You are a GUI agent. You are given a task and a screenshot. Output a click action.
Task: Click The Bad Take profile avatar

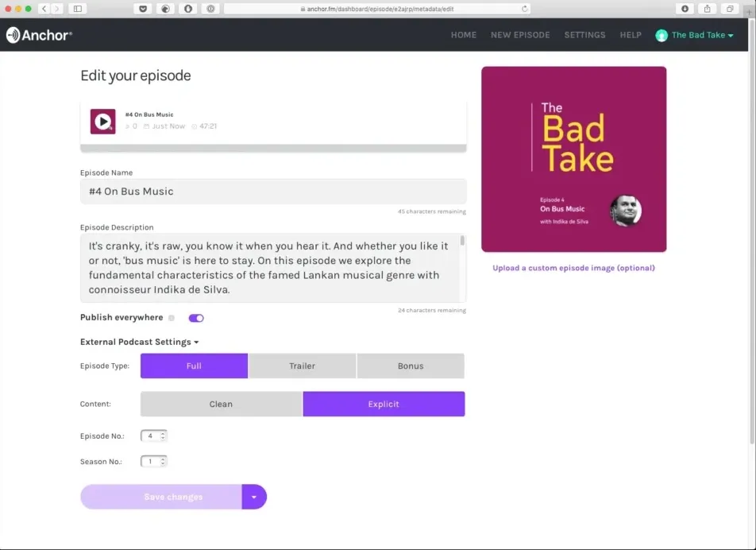[661, 35]
